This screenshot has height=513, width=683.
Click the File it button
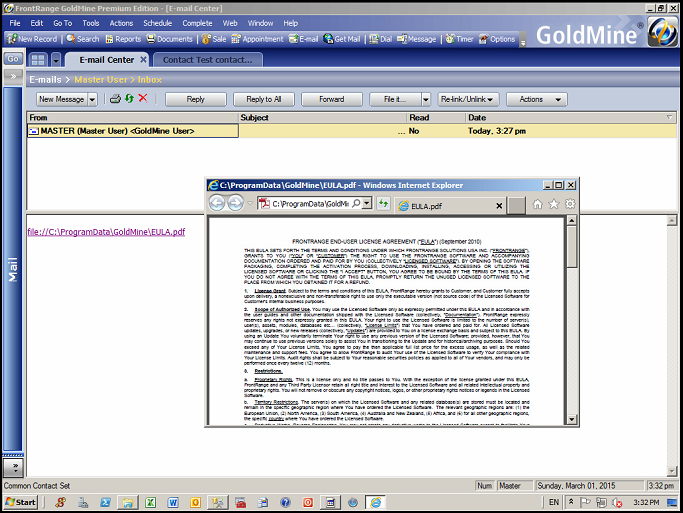(x=395, y=99)
